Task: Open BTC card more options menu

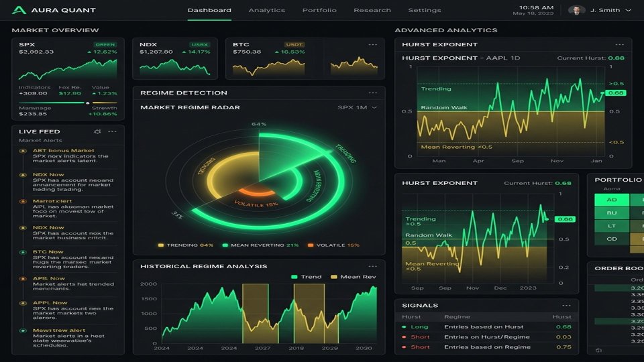Action: 372,44
